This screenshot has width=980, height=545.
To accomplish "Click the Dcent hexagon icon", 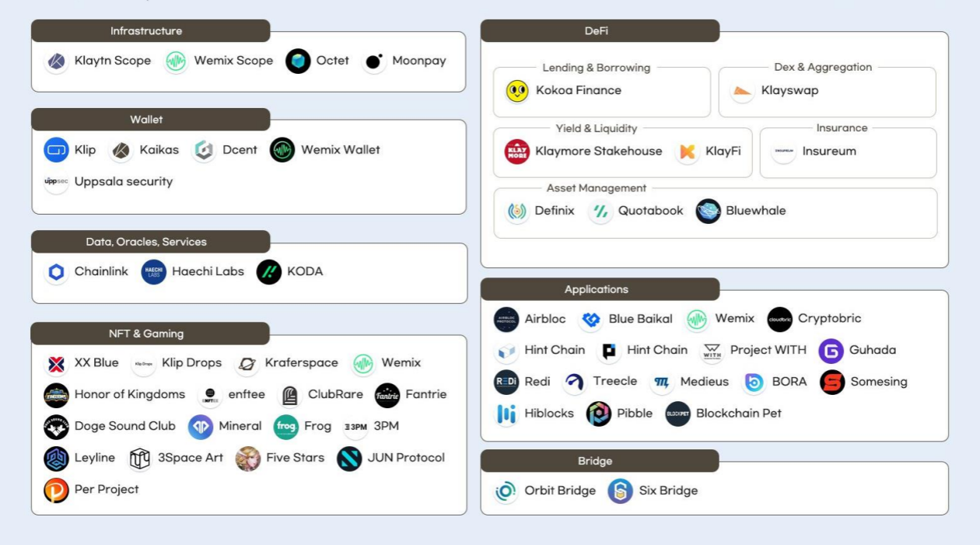I will (x=204, y=150).
